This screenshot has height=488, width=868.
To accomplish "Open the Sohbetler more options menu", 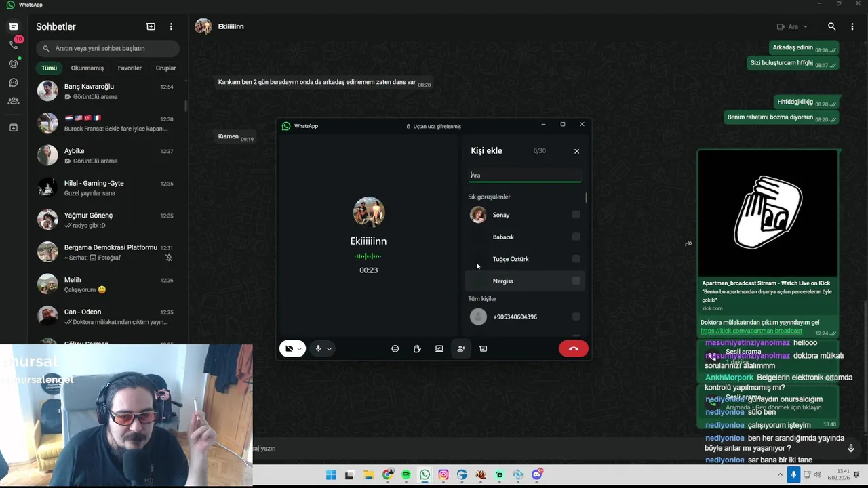I will point(171,26).
